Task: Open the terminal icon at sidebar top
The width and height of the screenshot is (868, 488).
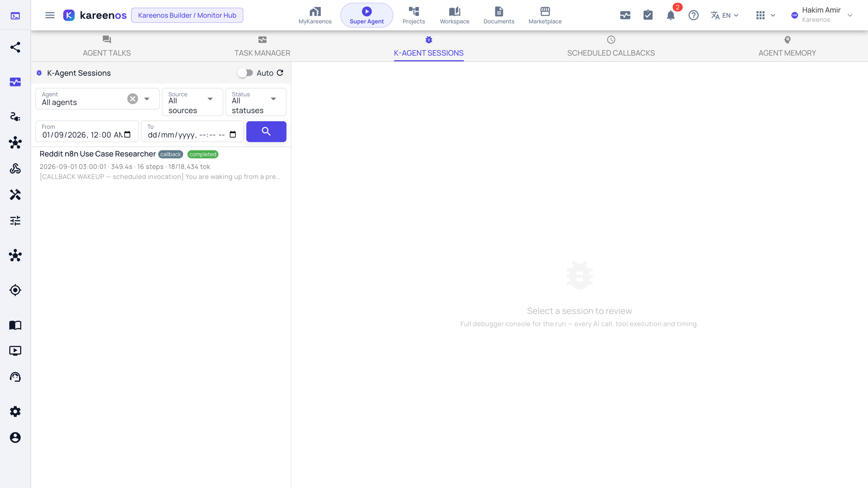Action: click(15, 16)
